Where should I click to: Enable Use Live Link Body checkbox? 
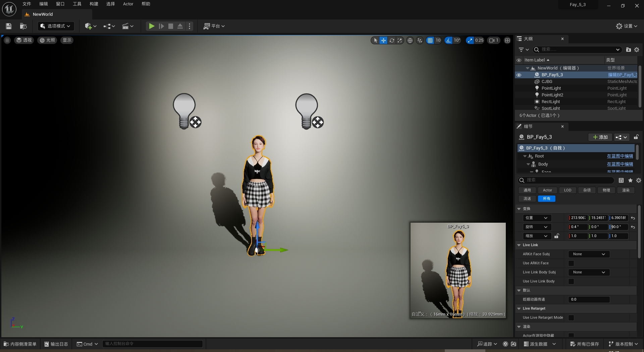click(571, 281)
